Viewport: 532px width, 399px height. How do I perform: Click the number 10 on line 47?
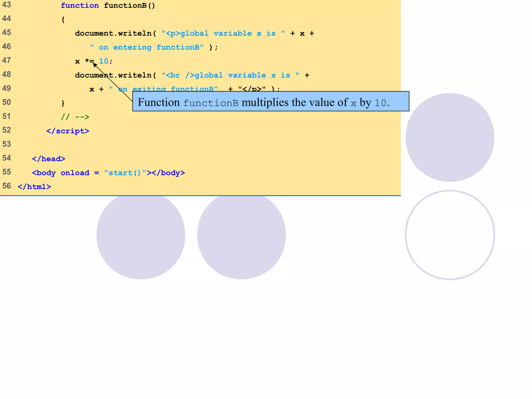pos(104,61)
